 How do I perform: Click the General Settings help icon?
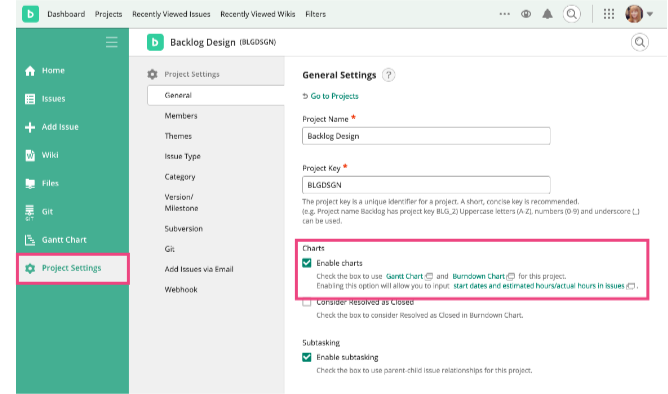pyautogui.click(x=388, y=75)
